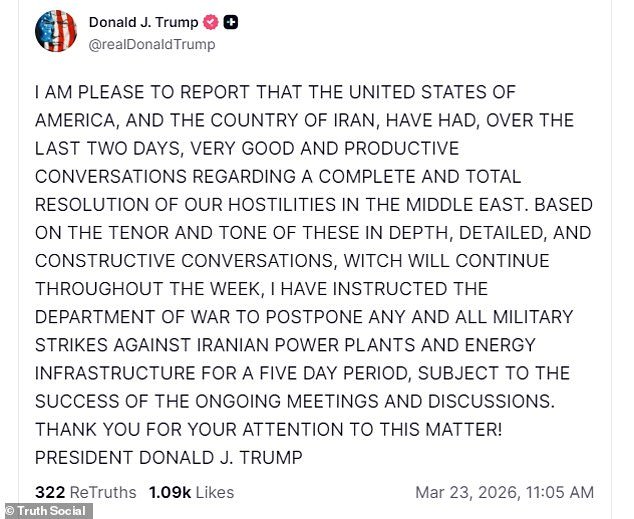Click the red verified checkmark badge
Viewport: 634px width, 519px height.
click(x=212, y=23)
